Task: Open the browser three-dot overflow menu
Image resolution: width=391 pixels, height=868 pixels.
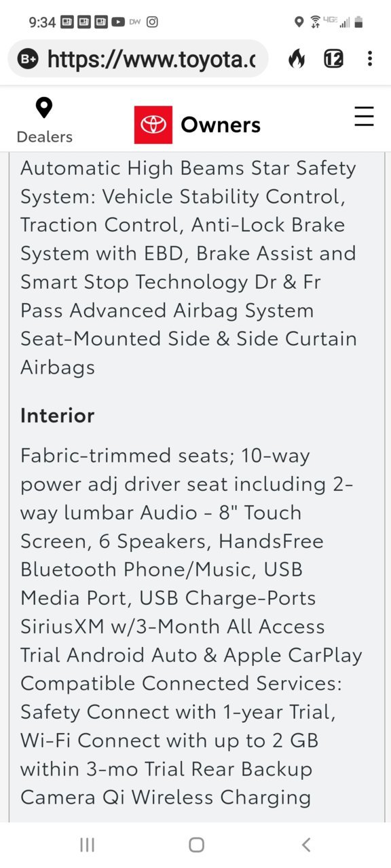Action: pos(369,59)
